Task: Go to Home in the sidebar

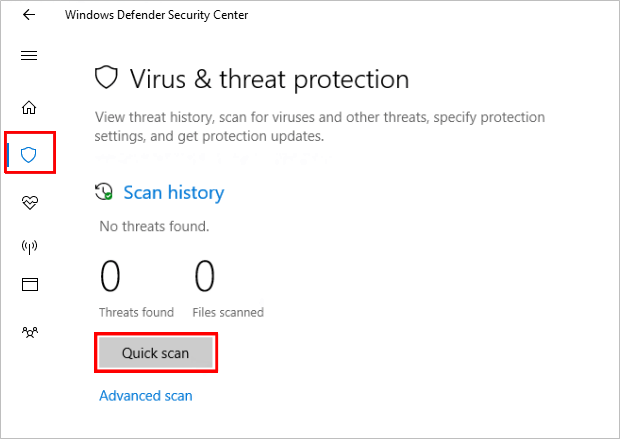Action: click(x=29, y=108)
